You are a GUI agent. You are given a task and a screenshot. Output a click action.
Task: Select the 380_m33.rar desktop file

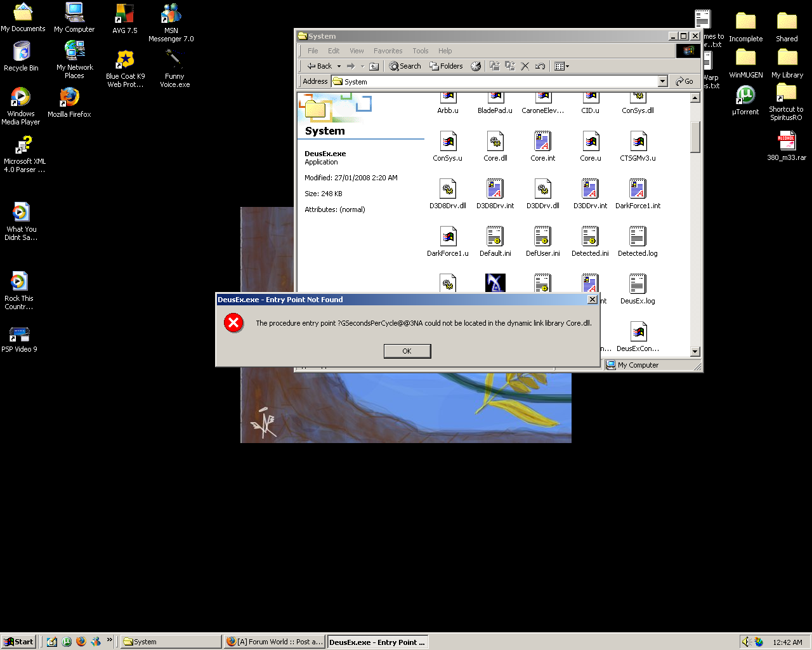coord(787,146)
